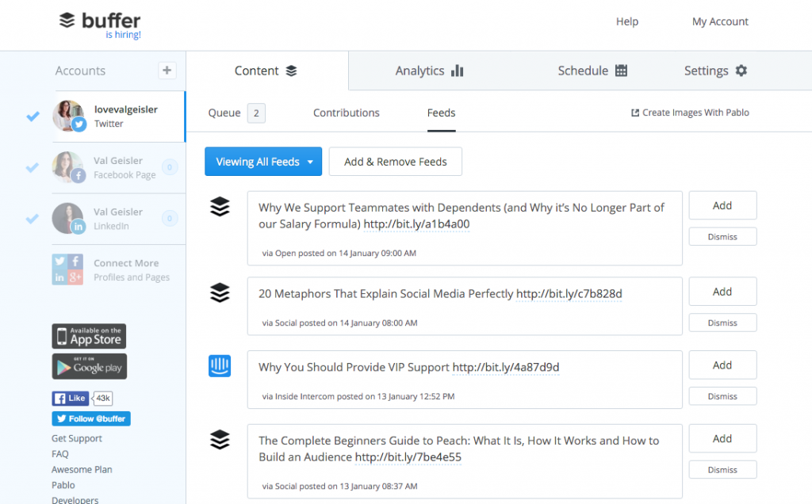
Task: Open bit.ly/a1b4a00 link
Action: (x=416, y=224)
